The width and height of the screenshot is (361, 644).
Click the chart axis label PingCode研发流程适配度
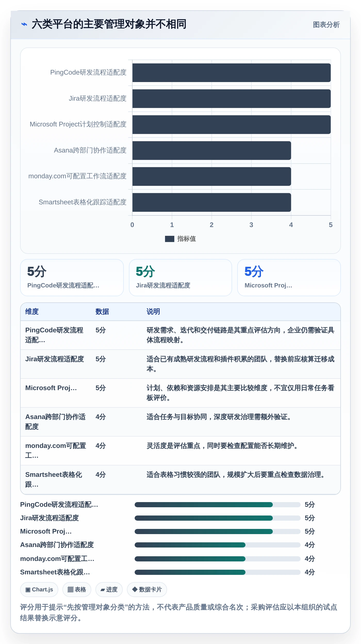(88, 73)
